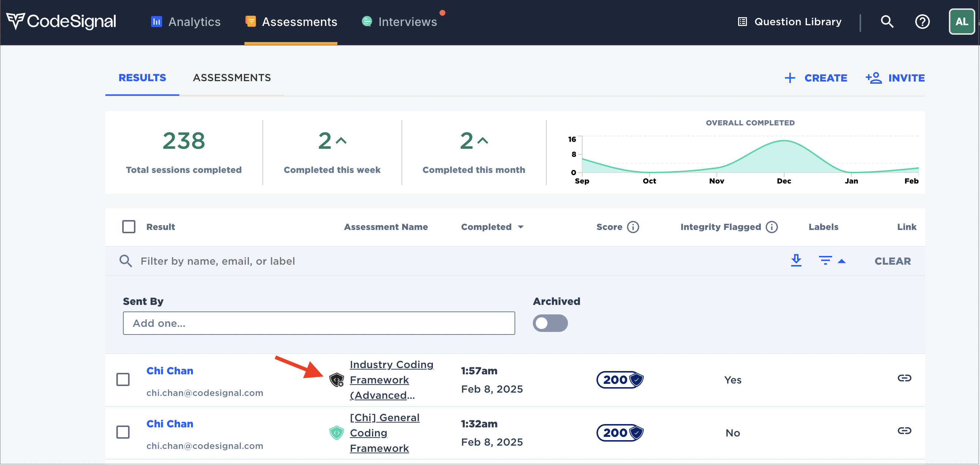Click the Sent By Add one field
The image size is (980, 465).
(x=319, y=323)
